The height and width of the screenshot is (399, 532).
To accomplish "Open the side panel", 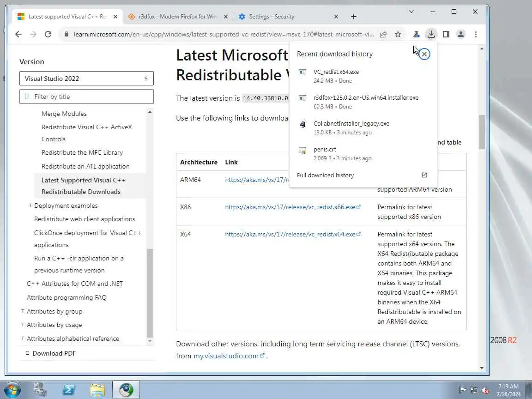I will [x=446, y=34].
